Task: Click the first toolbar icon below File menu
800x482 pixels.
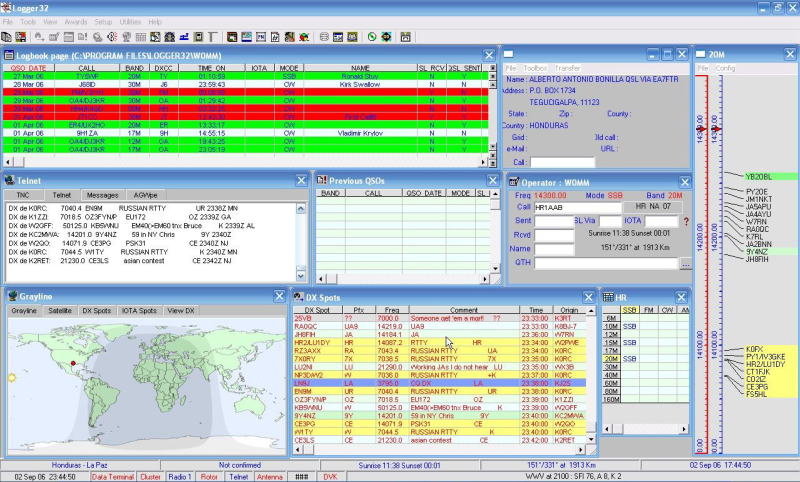Action: (x=7, y=37)
